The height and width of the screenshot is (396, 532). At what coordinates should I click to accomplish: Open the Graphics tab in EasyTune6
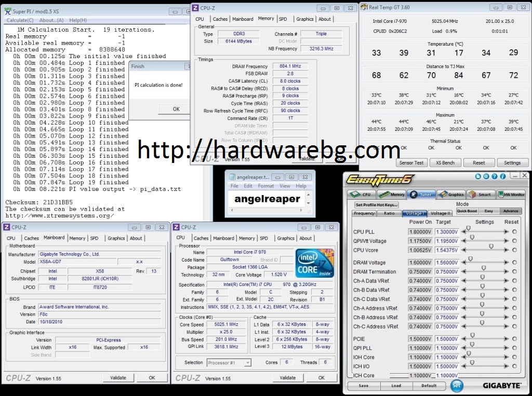(x=451, y=194)
